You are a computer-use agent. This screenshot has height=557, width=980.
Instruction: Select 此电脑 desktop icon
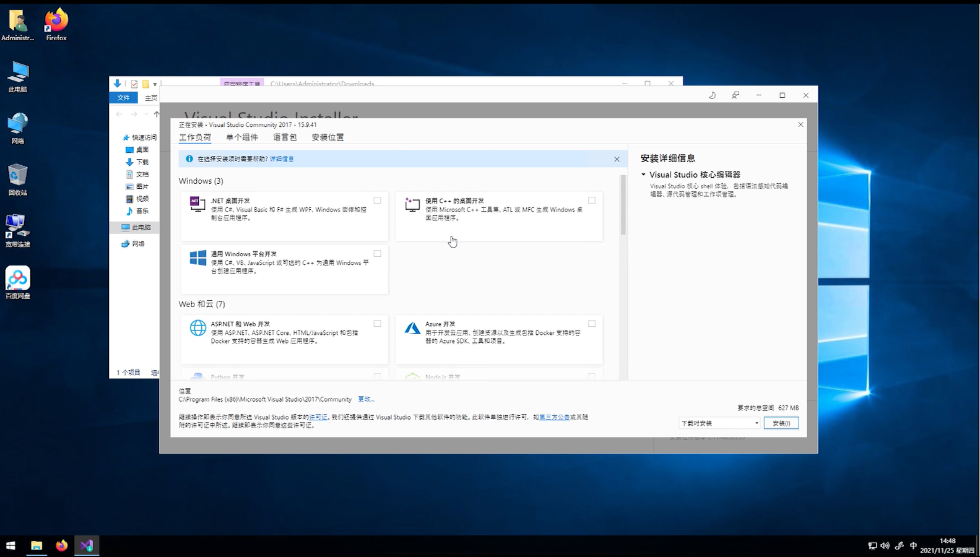click(x=17, y=77)
